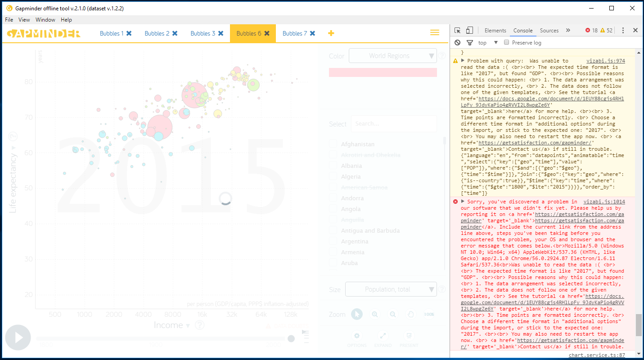Click the Income help question mark

pos(200,325)
